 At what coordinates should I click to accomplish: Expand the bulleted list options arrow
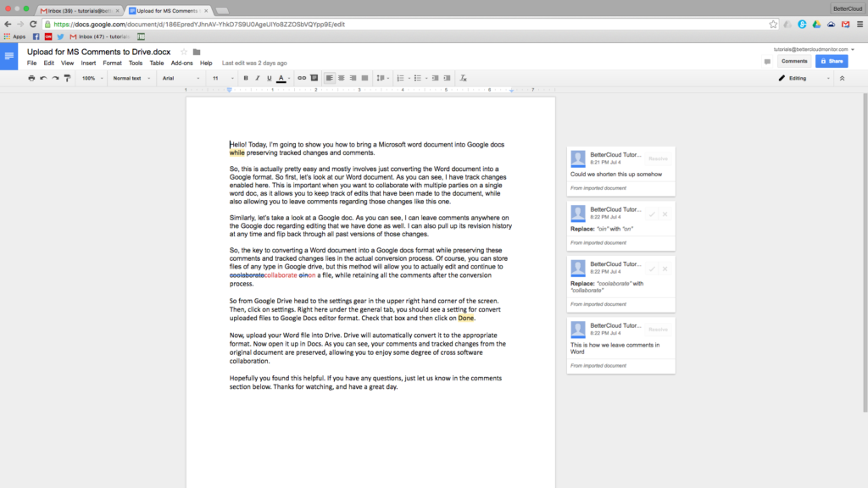click(426, 79)
